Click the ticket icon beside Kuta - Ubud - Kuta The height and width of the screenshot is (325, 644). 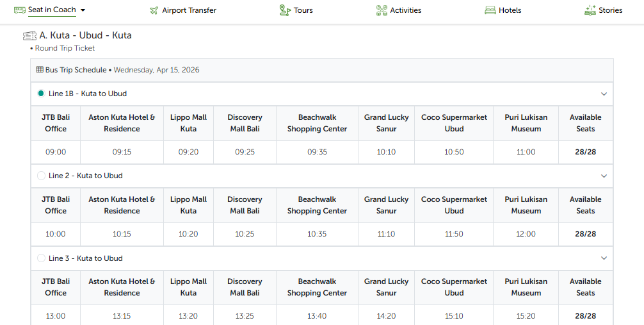(29, 36)
